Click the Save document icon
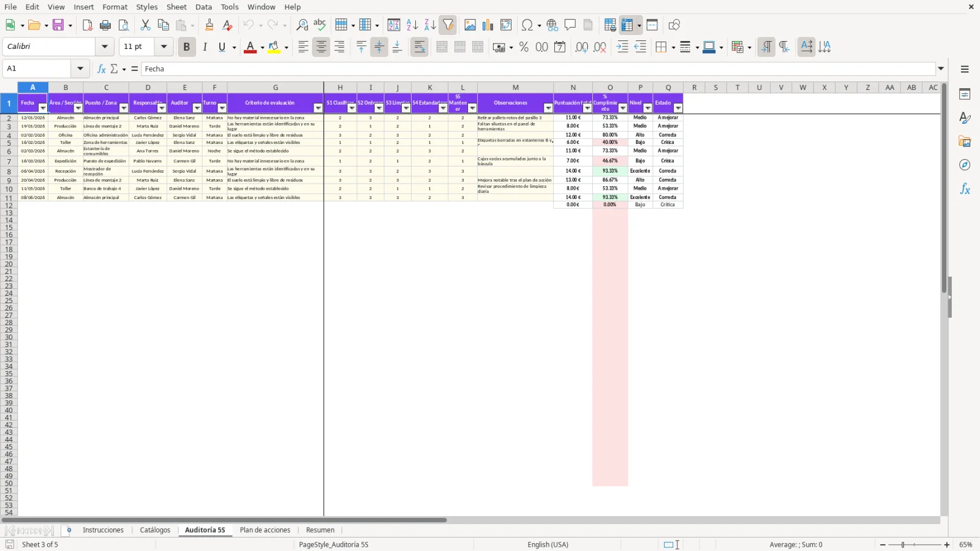The image size is (980, 551). coord(59,25)
